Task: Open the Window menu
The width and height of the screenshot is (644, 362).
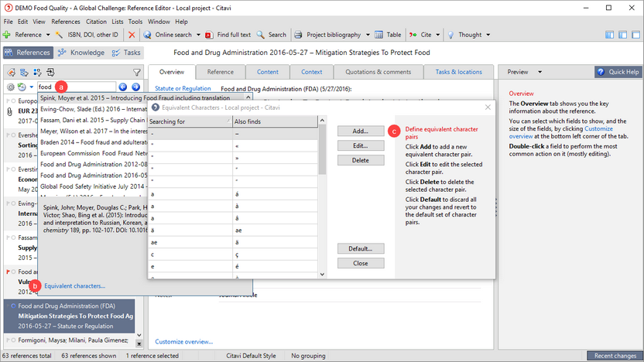Action: pos(159,22)
